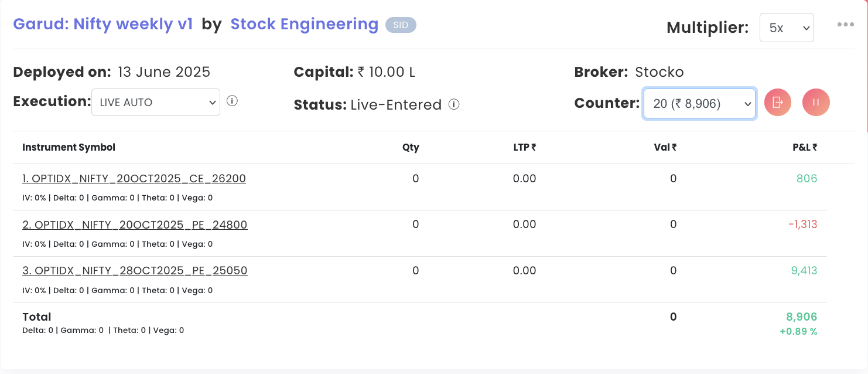Click info icon next to Live-Entered status
Image resolution: width=868 pixels, height=374 pixels.
coord(454,104)
